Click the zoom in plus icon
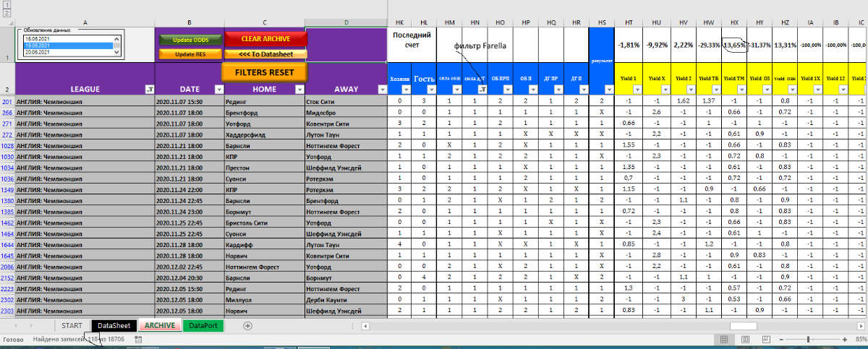Screen dimensions: 868x349 (x=844, y=339)
